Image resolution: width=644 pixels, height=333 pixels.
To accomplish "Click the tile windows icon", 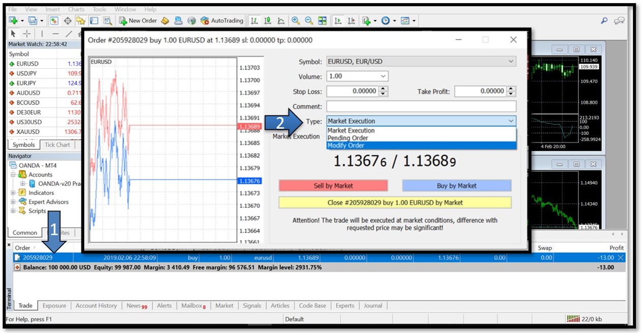I will [323, 21].
